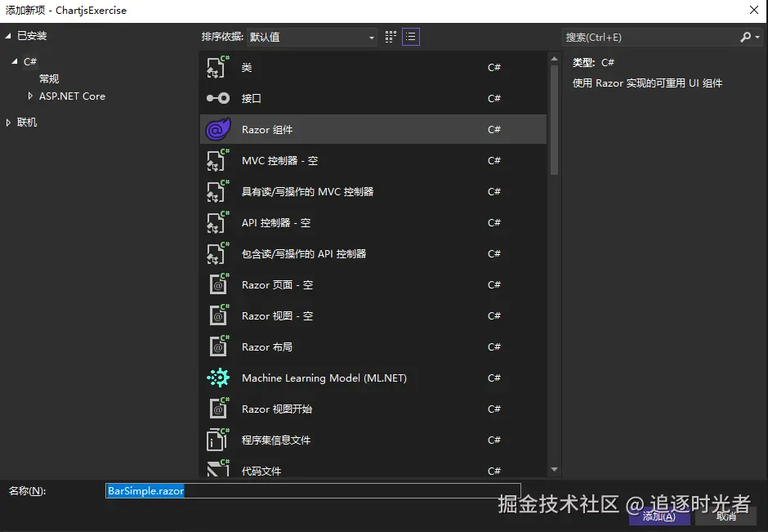Click the template list scrollbar thumb
This screenshot has height=532, width=768.
click(x=555, y=120)
